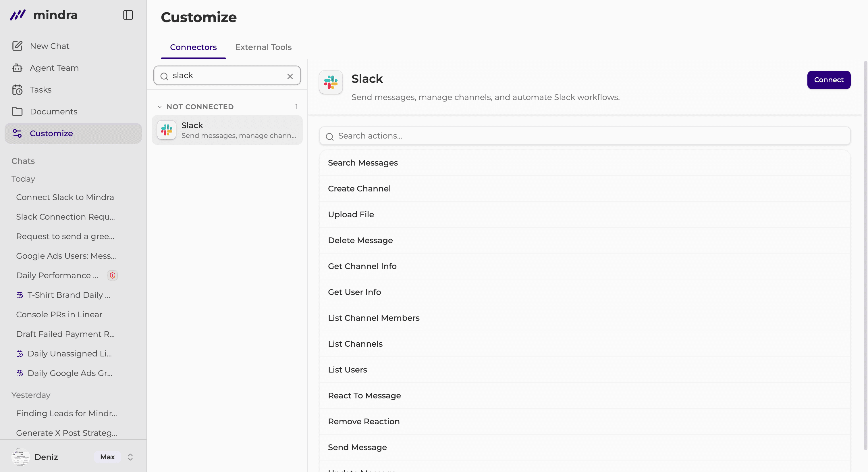Viewport: 868px width, 472px height.
Task: Click the mindra logo icon
Action: tap(18, 15)
